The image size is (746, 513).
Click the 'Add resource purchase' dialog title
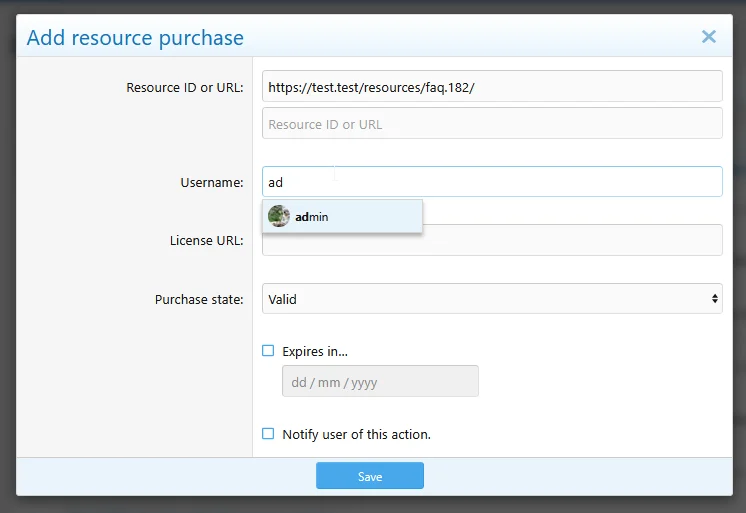point(135,38)
